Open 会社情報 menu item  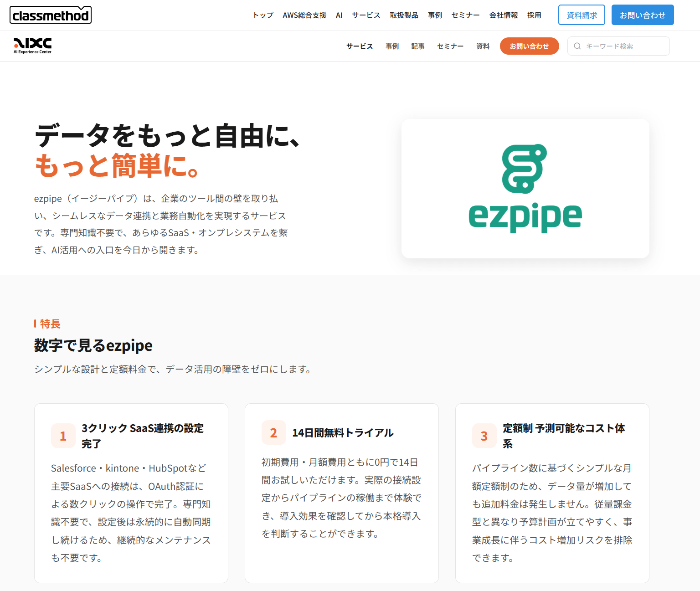pyautogui.click(x=504, y=15)
